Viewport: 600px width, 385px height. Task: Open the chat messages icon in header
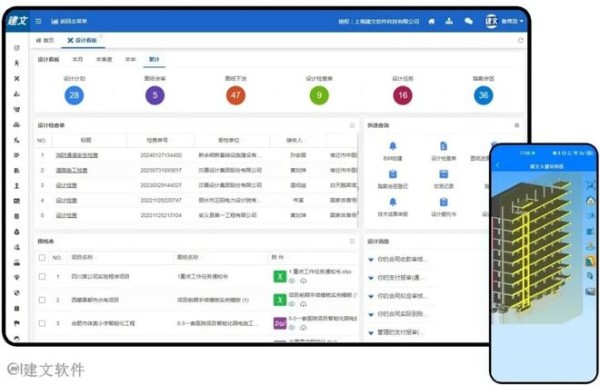pyautogui.click(x=468, y=21)
